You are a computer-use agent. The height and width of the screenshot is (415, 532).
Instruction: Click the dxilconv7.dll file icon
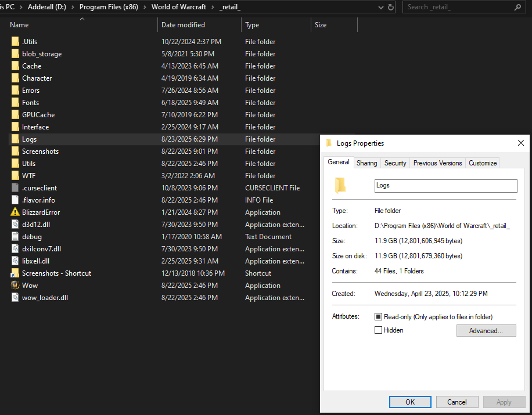[x=15, y=248]
